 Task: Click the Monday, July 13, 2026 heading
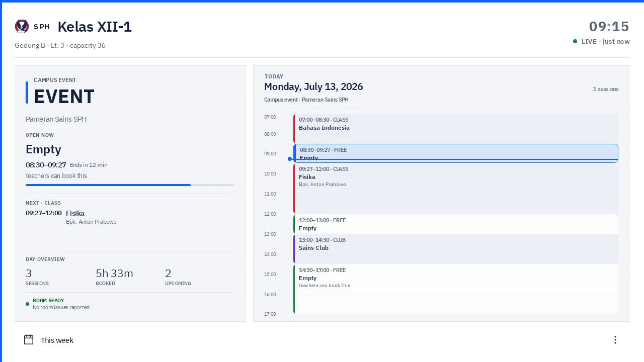[313, 86]
